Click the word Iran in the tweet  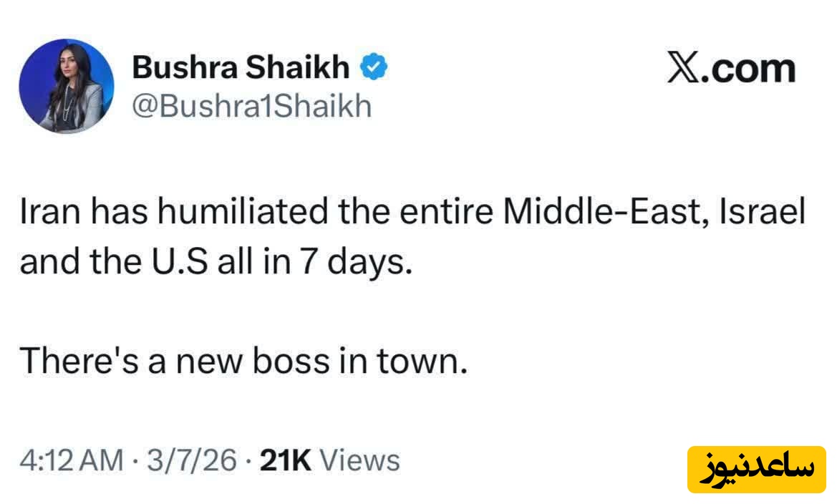tap(44, 213)
